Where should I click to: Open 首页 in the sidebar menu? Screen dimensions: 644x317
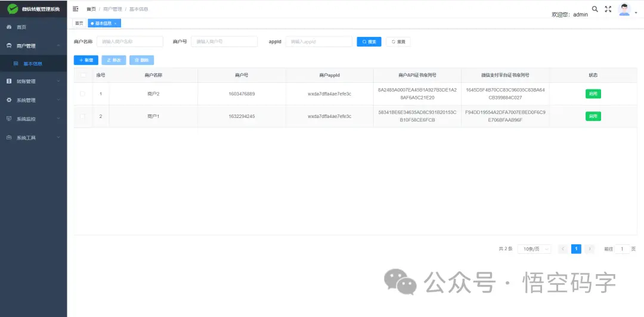[x=33, y=27]
